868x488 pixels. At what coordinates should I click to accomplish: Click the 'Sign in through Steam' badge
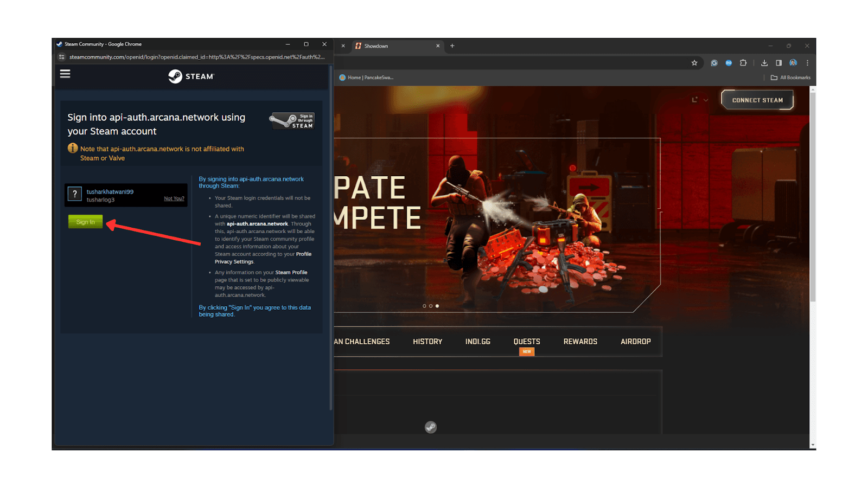[x=292, y=121]
